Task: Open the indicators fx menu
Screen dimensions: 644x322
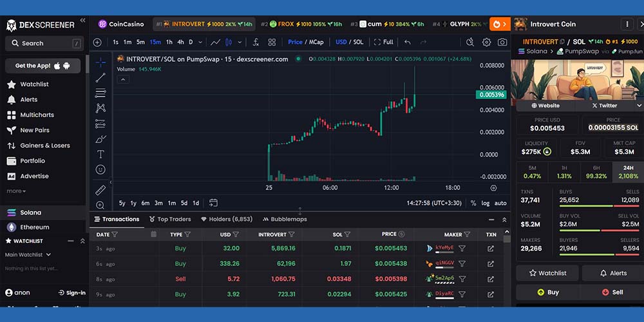Action: [256, 42]
